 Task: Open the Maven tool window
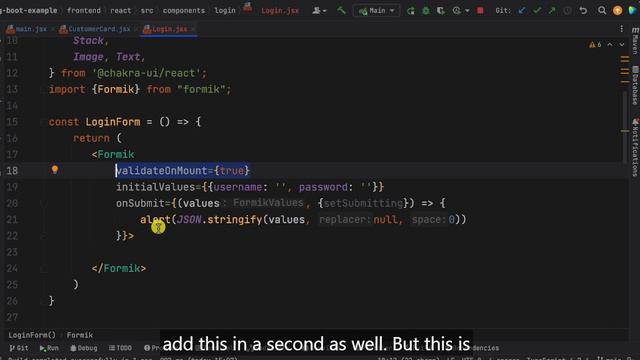tap(635, 41)
